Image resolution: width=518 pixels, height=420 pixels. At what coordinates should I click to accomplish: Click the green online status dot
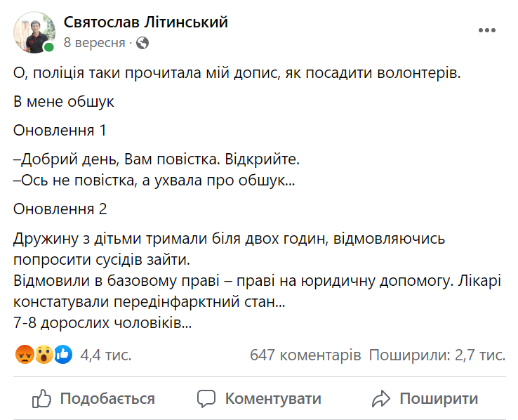click(49, 48)
